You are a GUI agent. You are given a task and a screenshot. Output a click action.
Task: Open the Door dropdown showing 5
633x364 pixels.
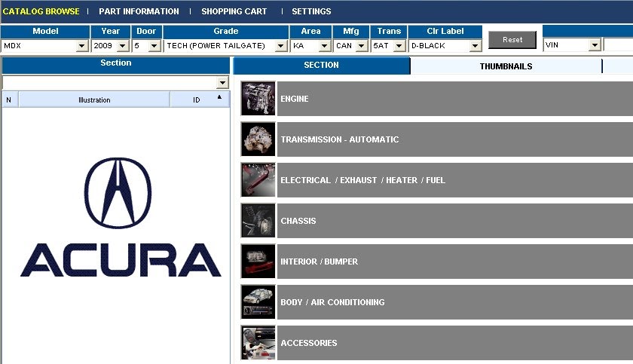146,46
